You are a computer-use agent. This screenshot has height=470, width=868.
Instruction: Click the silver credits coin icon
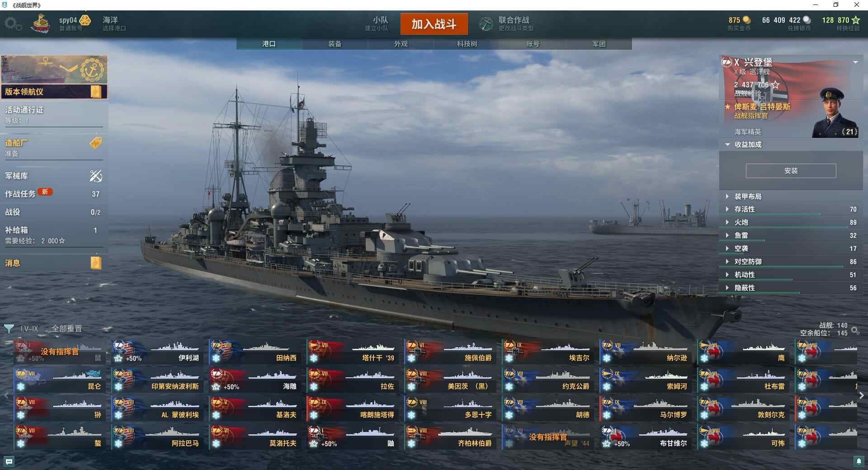[807, 20]
